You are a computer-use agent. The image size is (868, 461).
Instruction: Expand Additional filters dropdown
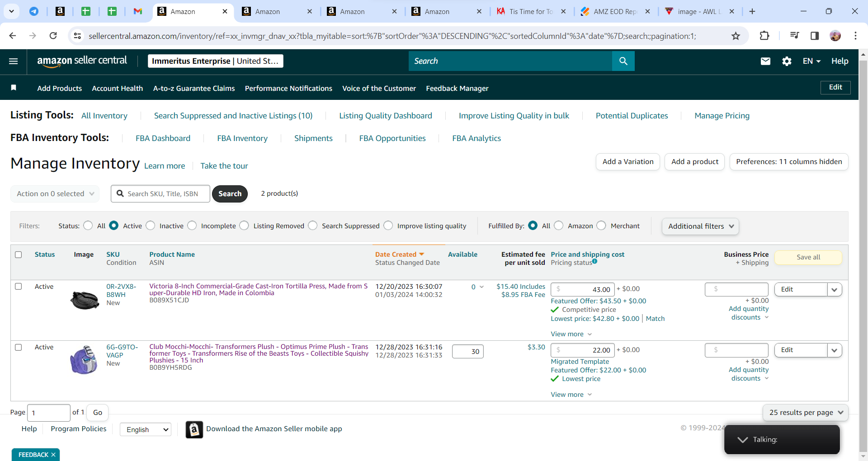(700, 226)
